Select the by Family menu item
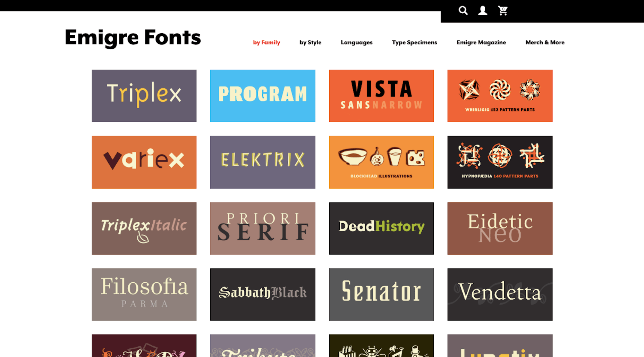 (x=266, y=42)
